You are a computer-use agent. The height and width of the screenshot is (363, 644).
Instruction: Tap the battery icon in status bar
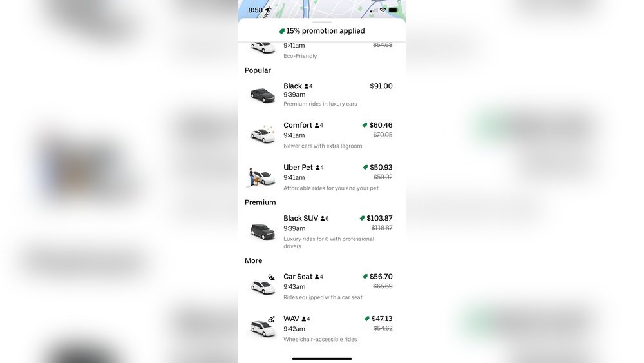(393, 10)
